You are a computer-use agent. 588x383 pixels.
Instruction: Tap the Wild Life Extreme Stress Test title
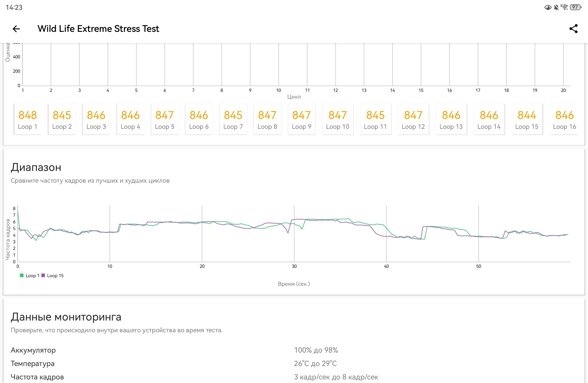coord(98,29)
